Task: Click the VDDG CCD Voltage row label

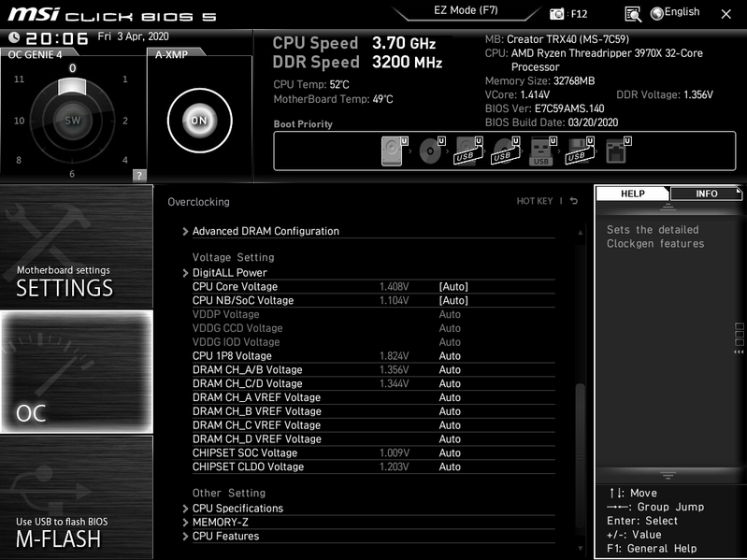Action: (237, 328)
